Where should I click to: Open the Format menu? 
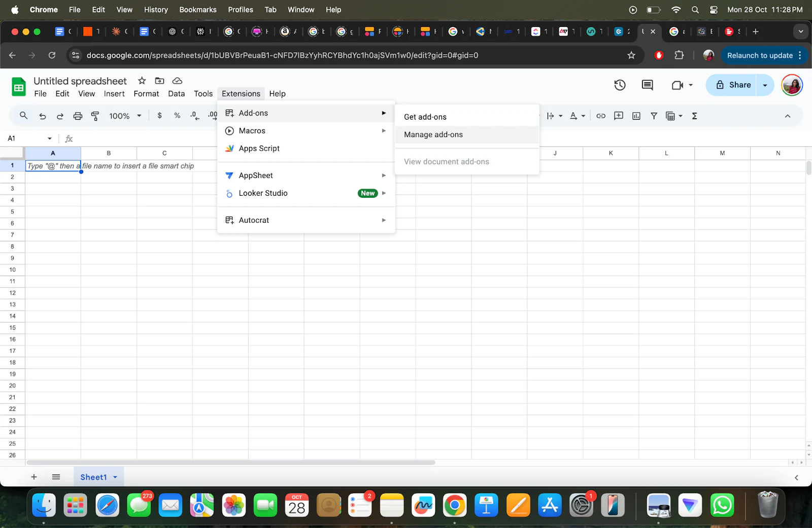pyautogui.click(x=146, y=94)
